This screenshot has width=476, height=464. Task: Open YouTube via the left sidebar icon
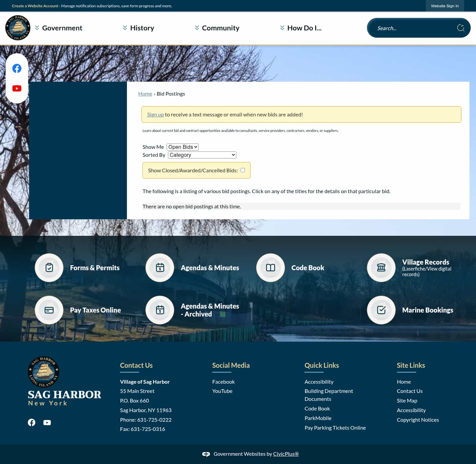coord(17,88)
